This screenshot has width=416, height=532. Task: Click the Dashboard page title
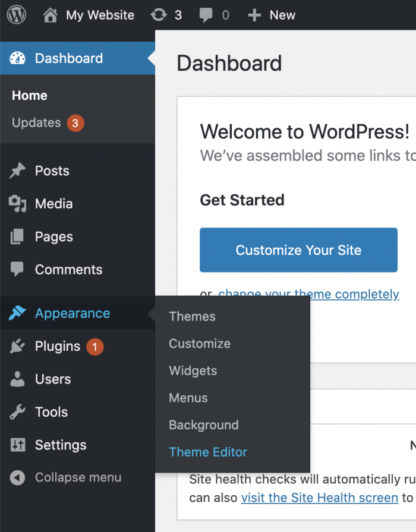(229, 63)
